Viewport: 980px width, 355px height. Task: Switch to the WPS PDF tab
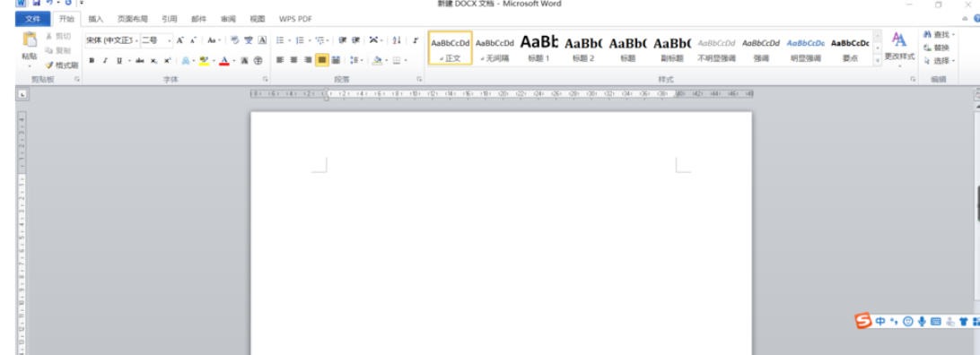click(295, 20)
